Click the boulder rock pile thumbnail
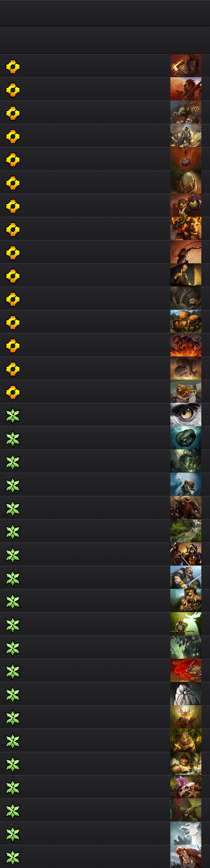This screenshot has width=210, height=868. 186,368
